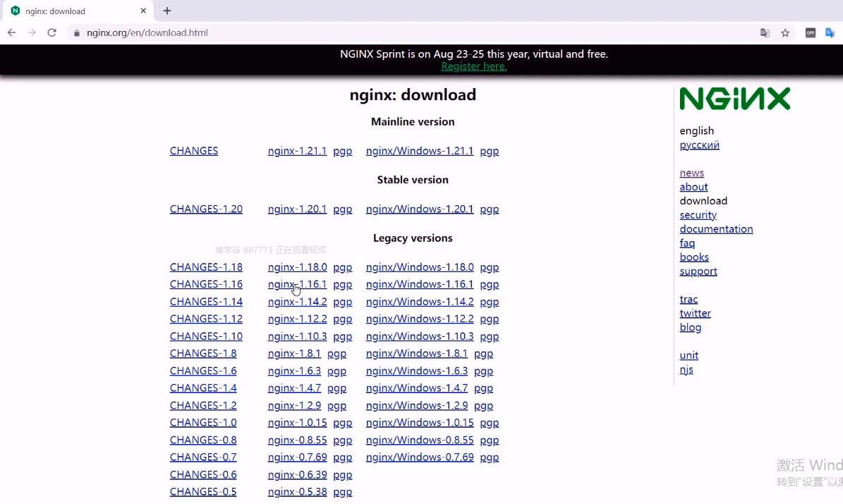Open CHANGES-1.14 link
The image size is (843, 504).
click(x=206, y=302)
